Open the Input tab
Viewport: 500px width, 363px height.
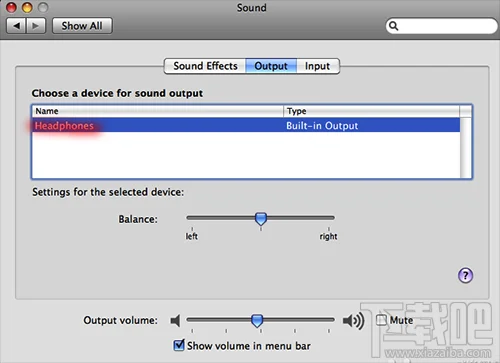click(318, 66)
